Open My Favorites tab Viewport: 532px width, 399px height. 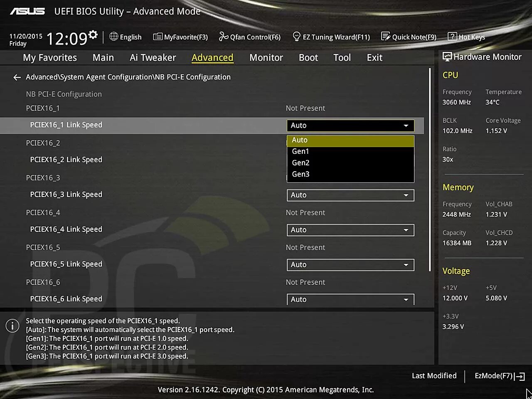pyautogui.click(x=50, y=58)
